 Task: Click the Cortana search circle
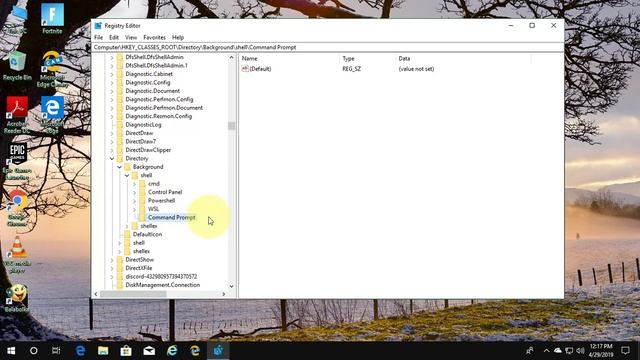point(33,351)
